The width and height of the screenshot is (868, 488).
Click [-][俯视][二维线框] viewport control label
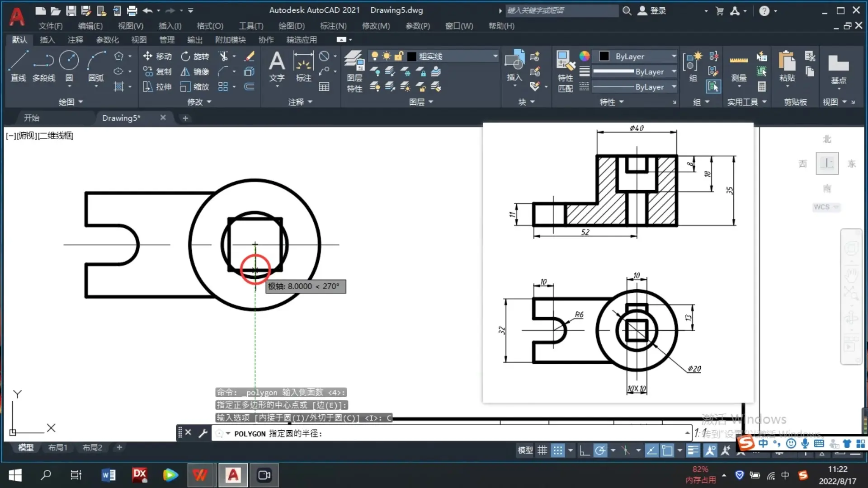tap(39, 136)
